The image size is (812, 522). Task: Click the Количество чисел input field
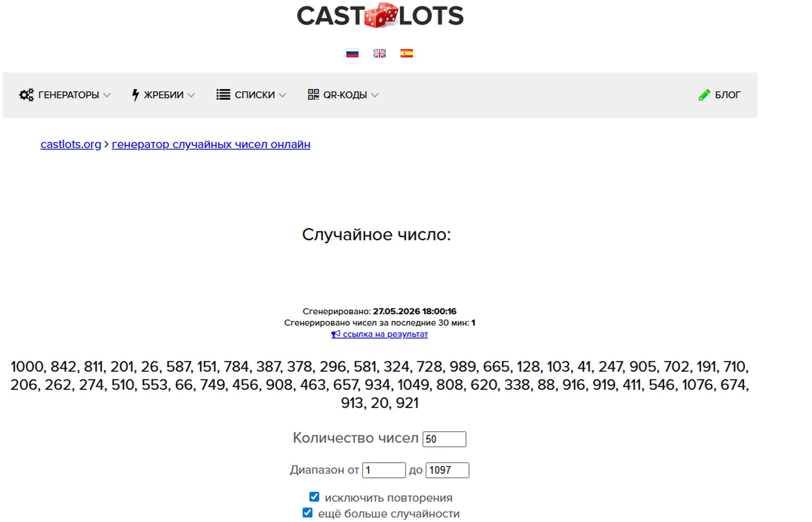click(444, 439)
